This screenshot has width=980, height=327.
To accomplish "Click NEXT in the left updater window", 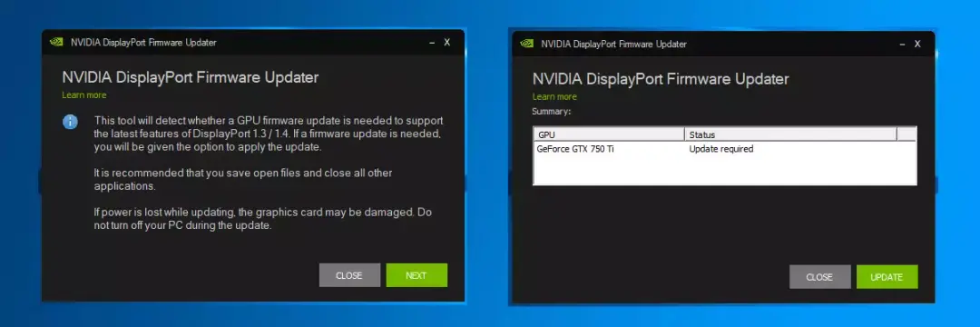I will tap(416, 275).
